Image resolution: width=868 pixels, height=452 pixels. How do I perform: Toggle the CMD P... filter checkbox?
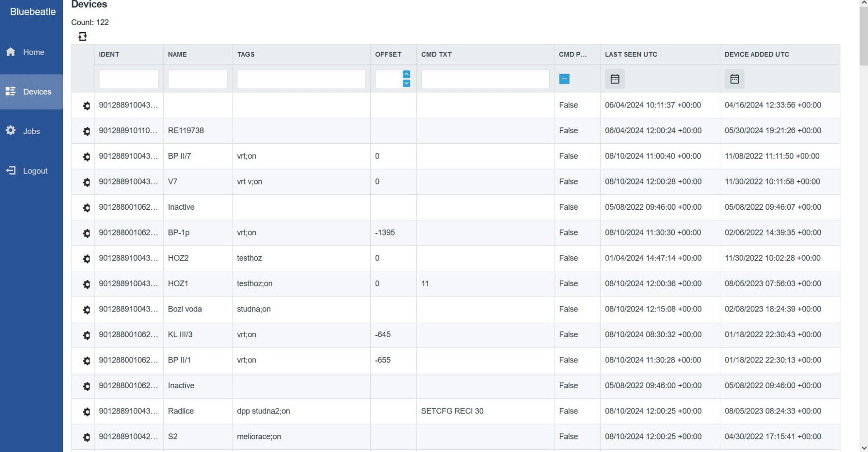pos(564,79)
